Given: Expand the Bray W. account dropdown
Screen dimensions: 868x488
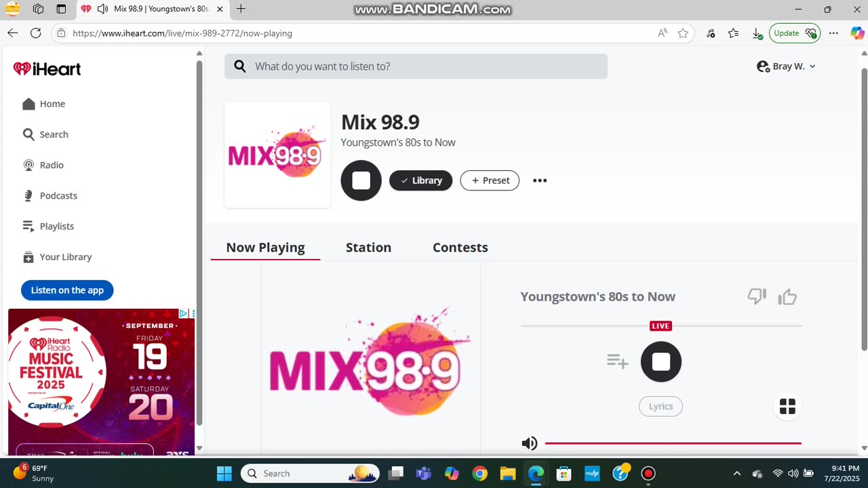Looking at the screenshot, I should point(786,66).
